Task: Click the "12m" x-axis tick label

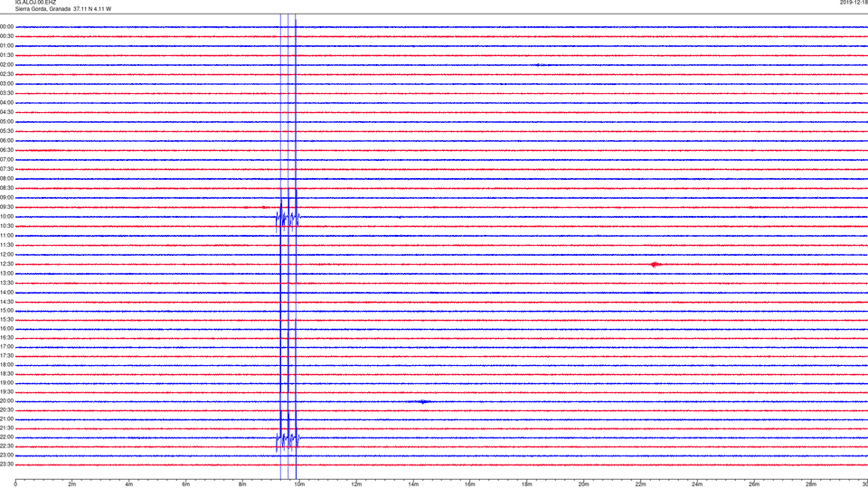Action: [356, 484]
